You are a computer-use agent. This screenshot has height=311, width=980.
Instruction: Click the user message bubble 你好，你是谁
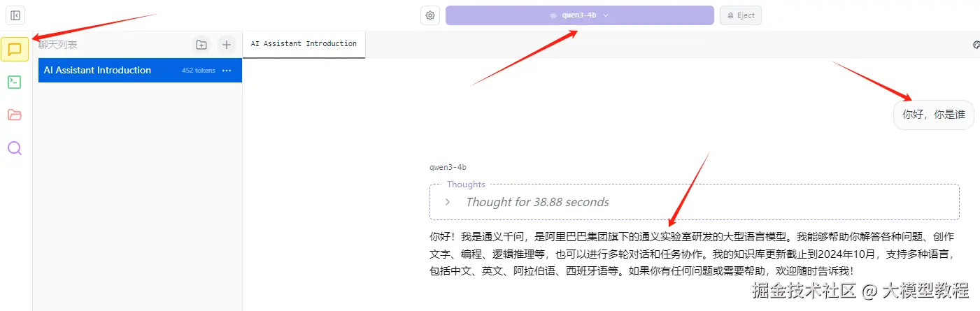tap(934, 115)
